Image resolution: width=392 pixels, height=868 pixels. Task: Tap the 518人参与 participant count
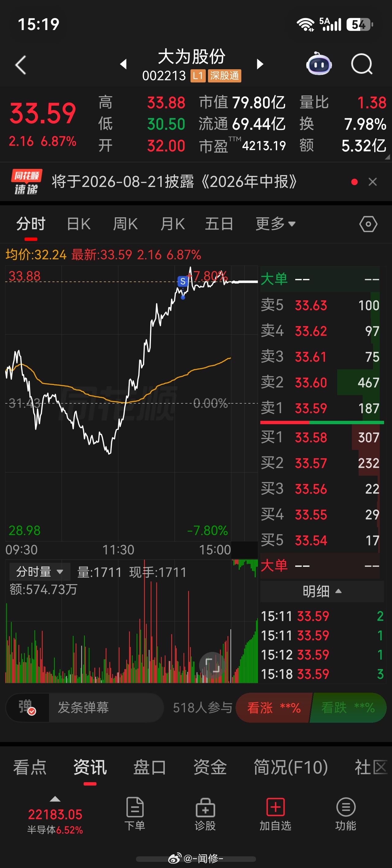click(x=202, y=708)
